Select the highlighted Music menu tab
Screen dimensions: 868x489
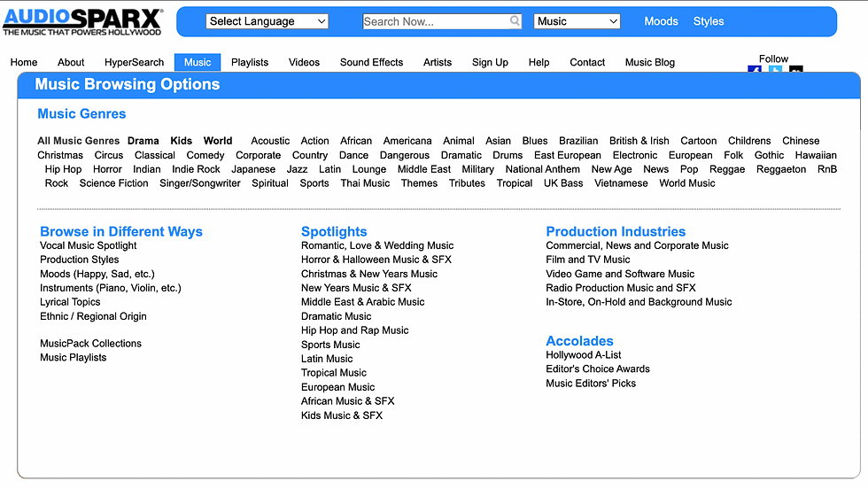point(198,62)
